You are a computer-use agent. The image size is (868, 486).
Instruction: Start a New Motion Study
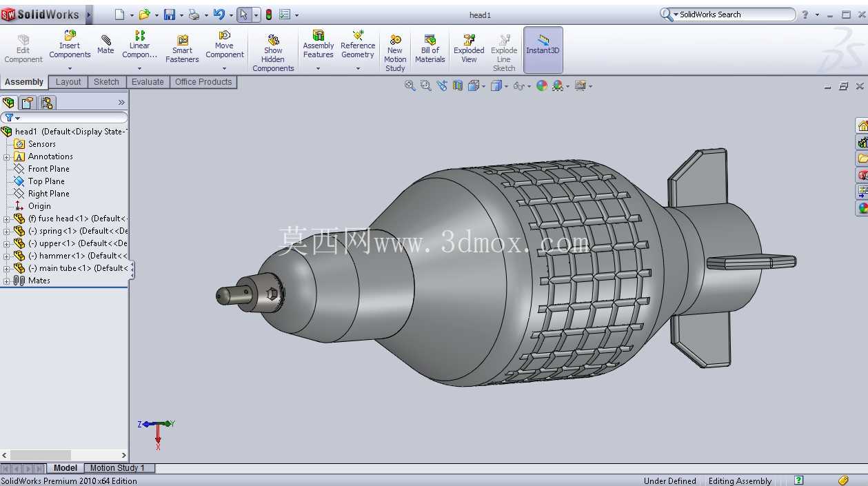(395, 53)
